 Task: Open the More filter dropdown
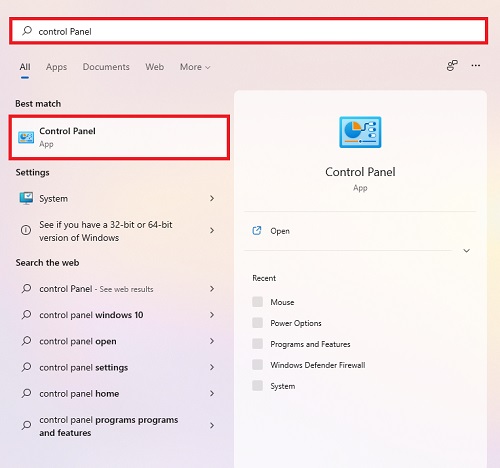click(x=195, y=67)
